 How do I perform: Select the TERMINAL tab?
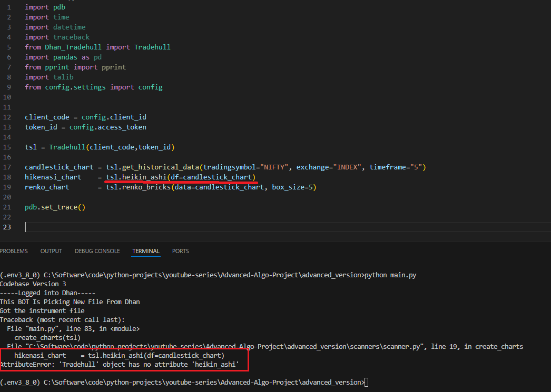tap(146, 251)
